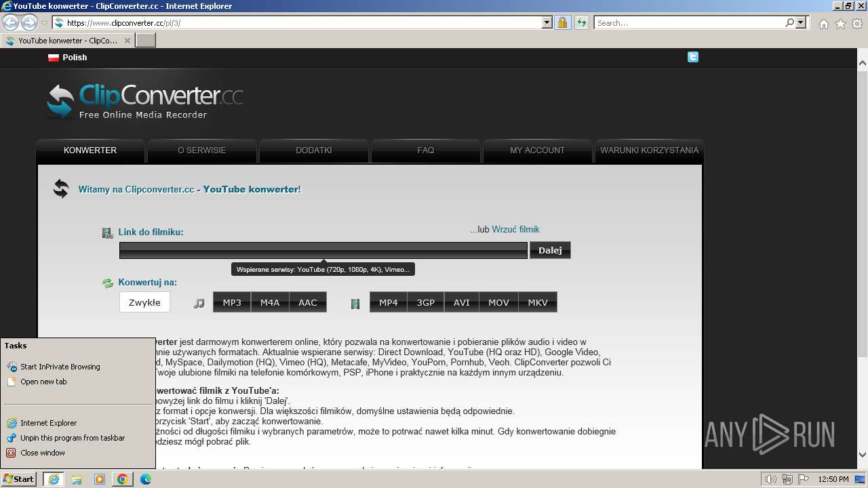Choose Unpin this program from taskbar
The height and width of the screenshot is (488, 868).
point(78,438)
